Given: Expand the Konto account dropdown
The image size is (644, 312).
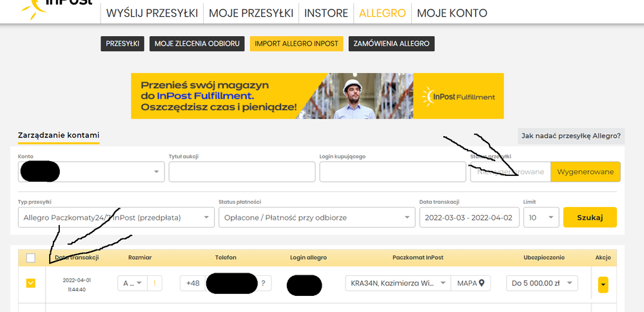Looking at the screenshot, I should click(x=91, y=171).
